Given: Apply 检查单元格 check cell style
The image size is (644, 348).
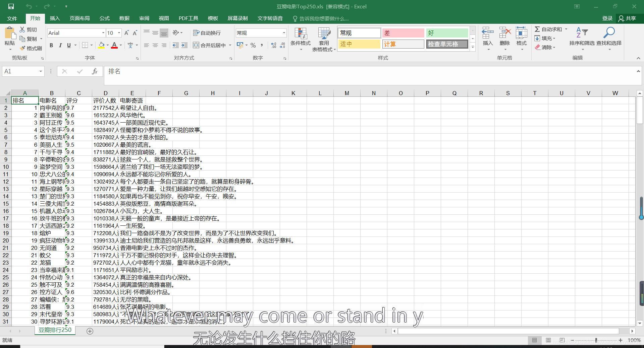Looking at the screenshot, I should 447,44.
